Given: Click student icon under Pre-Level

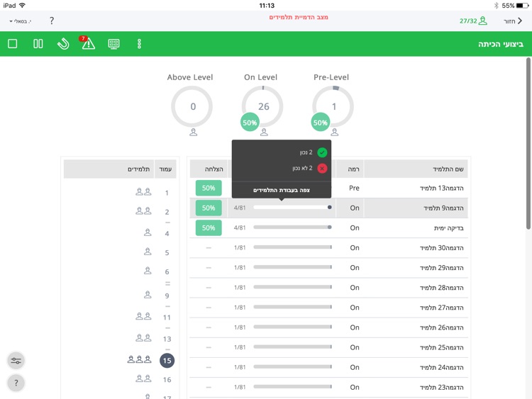Looking at the screenshot, I should tap(335, 133).
